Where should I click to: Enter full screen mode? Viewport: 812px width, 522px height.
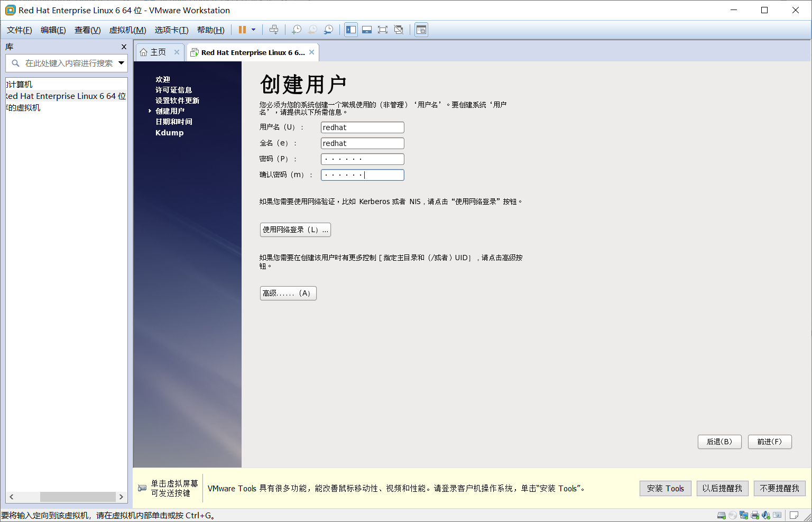[383, 30]
